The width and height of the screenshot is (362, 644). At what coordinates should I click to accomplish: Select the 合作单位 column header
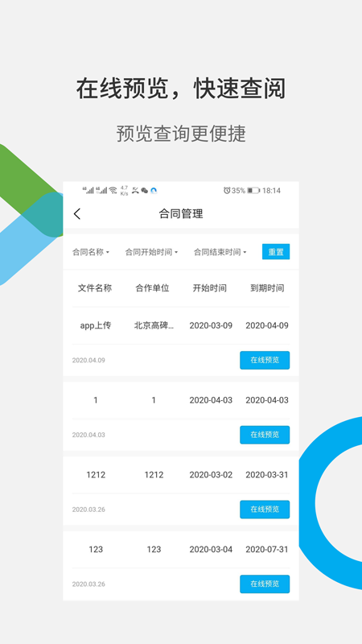pos(152,288)
